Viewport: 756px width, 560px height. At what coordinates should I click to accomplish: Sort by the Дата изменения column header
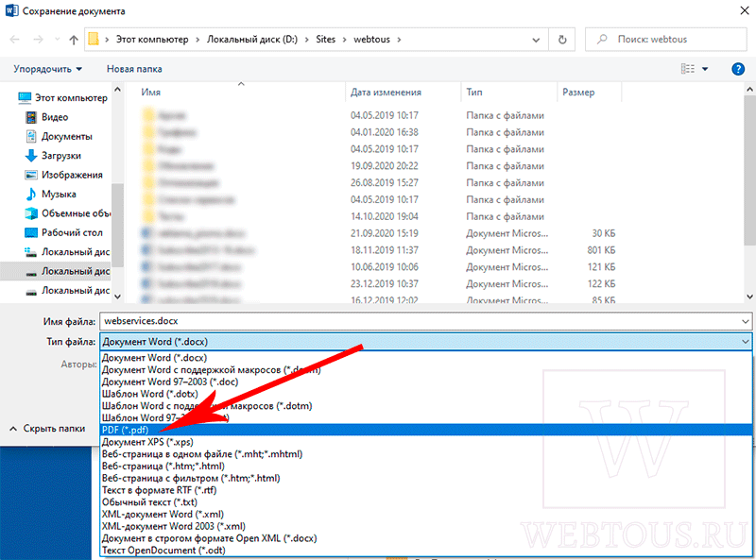coord(386,93)
